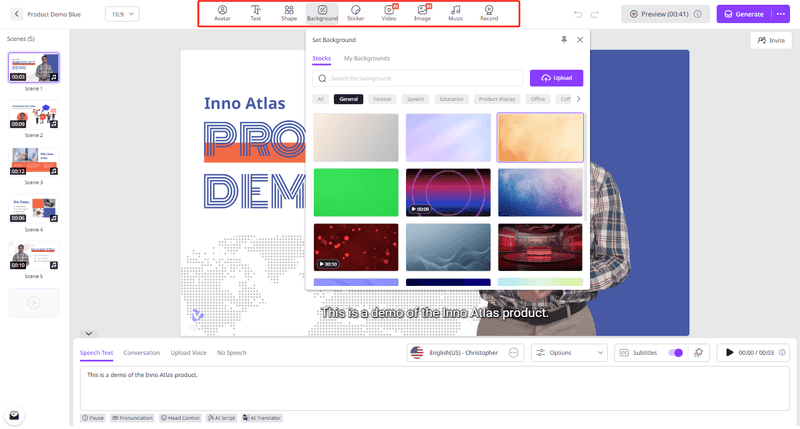The width and height of the screenshot is (800, 429).
Task: Switch to My Backgrounds tab
Action: [x=367, y=58]
